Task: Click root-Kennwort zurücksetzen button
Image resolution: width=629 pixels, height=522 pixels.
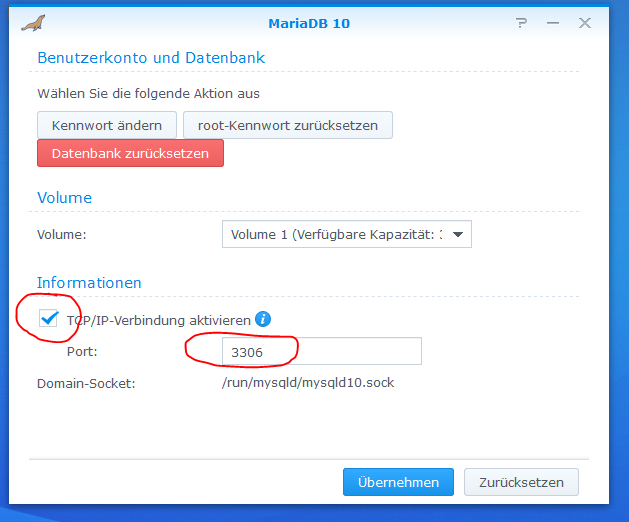Action: pos(288,125)
